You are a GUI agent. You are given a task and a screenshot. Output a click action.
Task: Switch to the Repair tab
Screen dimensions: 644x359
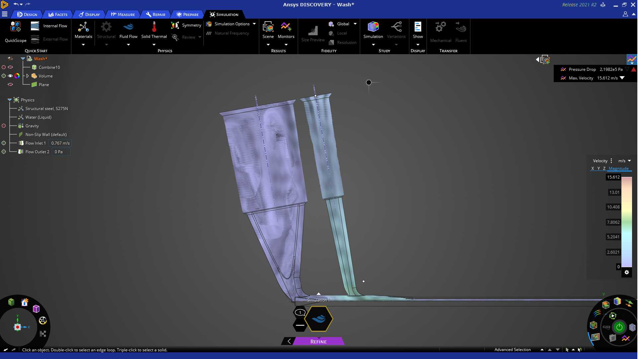point(156,15)
